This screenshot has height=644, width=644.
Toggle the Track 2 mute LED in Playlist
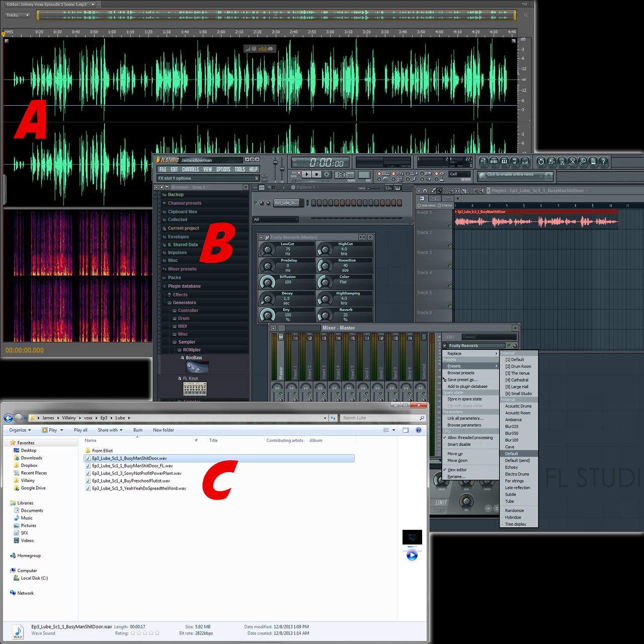pyautogui.click(x=450, y=246)
